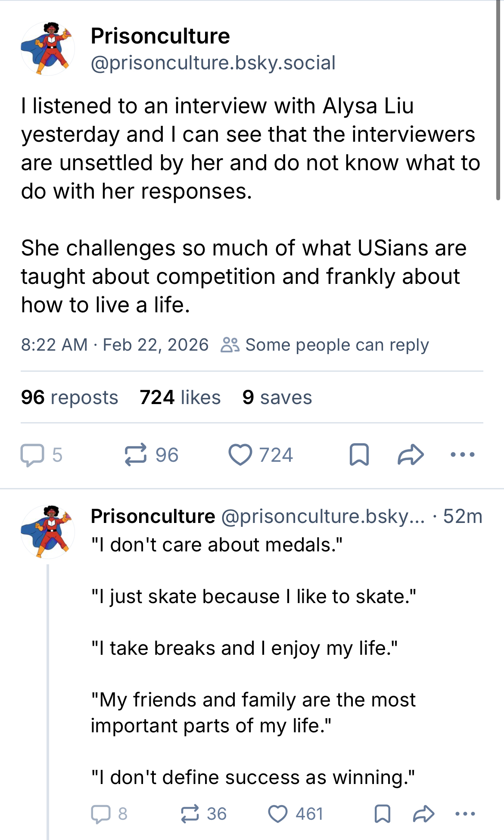The height and width of the screenshot is (840, 504).
Task: Open the @prisonculture.bsky.social handle profile
Action: coord(213,63)
